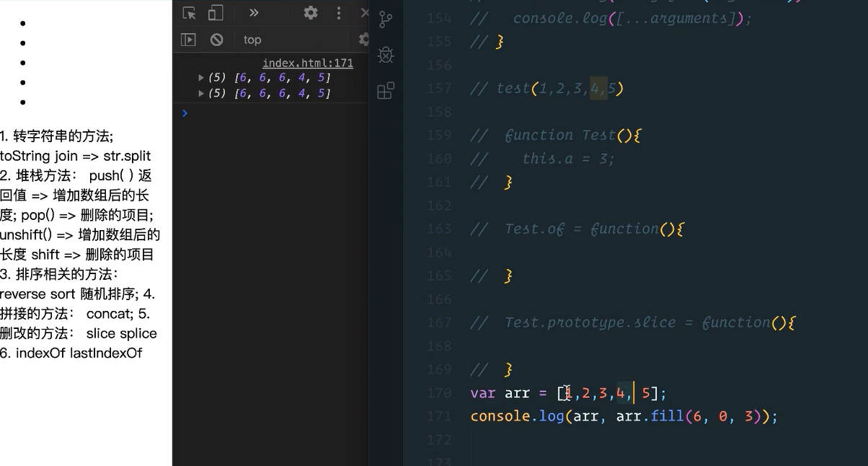
Task: Click the commented '// test(1,2,3,4,5)' line
Action: point(546,88)
